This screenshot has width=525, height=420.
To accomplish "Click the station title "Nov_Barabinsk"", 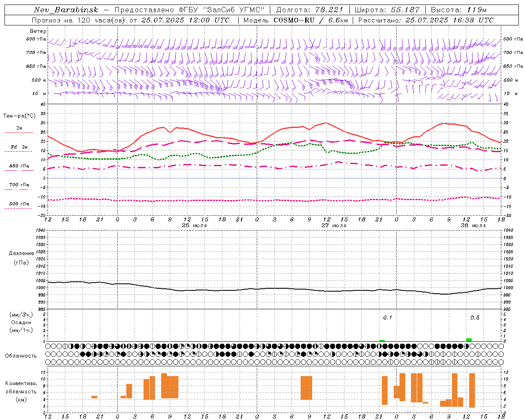I will [66, 10].
